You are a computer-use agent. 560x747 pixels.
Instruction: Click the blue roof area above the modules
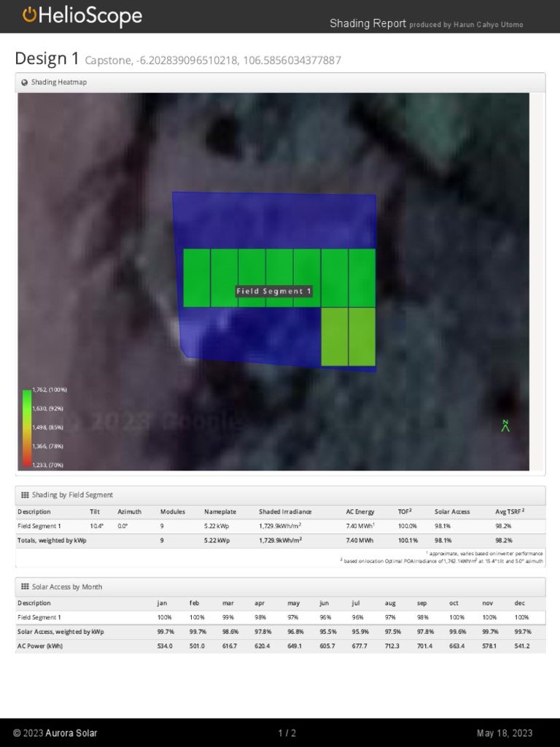(x=274, y=220)
